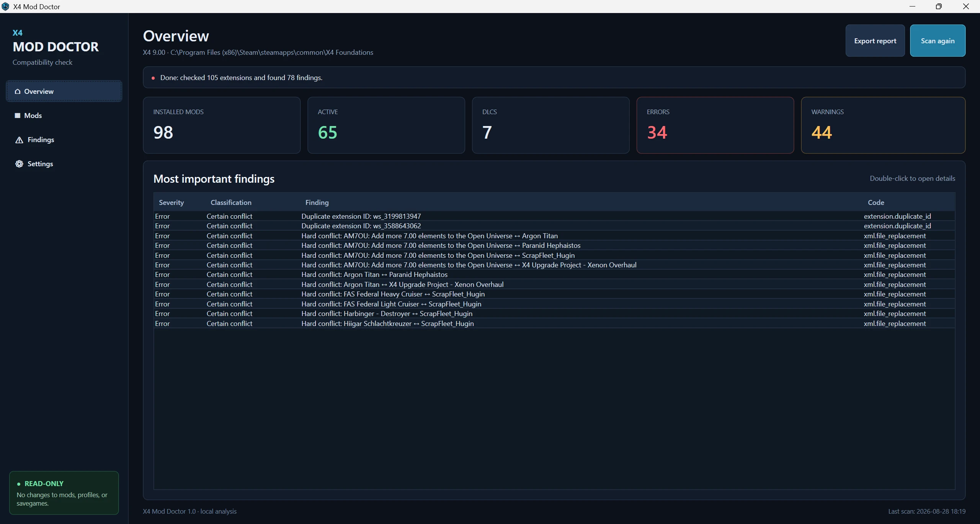Select the Hiigar Schlachtkreuzer conflict row

click(x=554, y=324)
